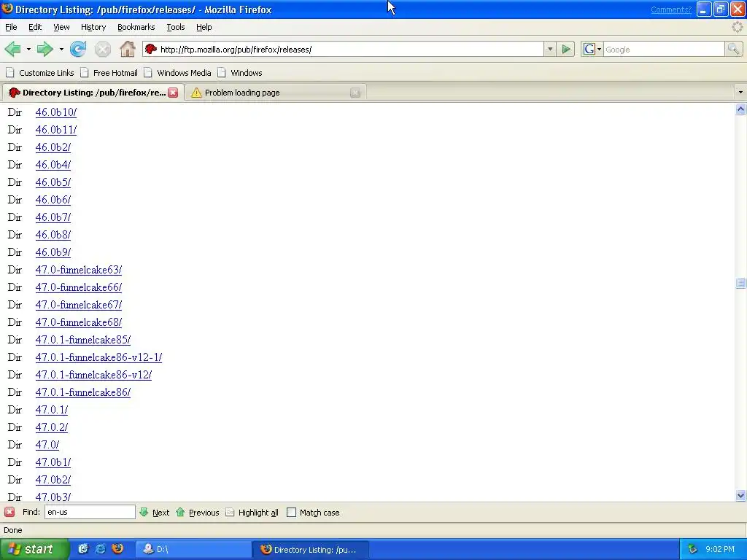Open the 46.0b11/ directory
This screenshot has height=560, width=747.
tap(55, 130)
